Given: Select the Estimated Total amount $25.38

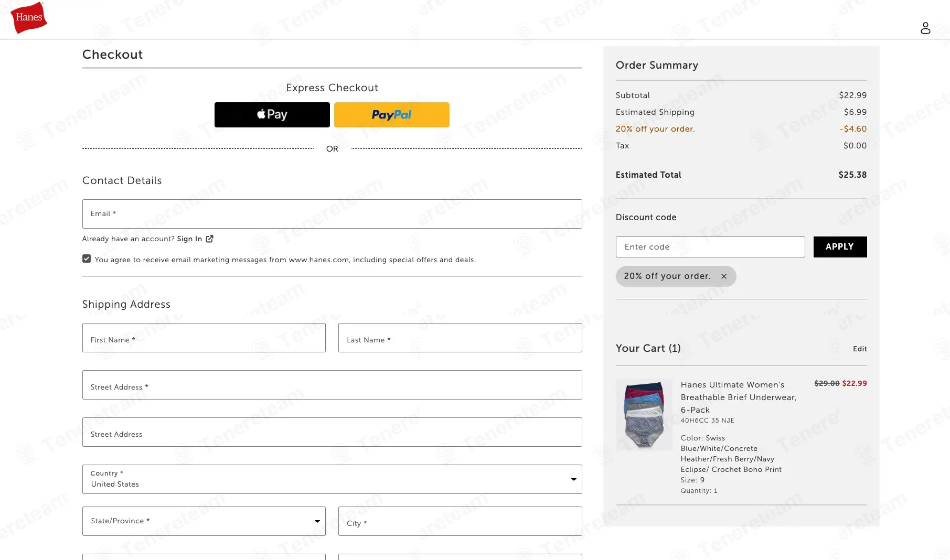Looking at the screenshot, I should [x=852, y=175].
